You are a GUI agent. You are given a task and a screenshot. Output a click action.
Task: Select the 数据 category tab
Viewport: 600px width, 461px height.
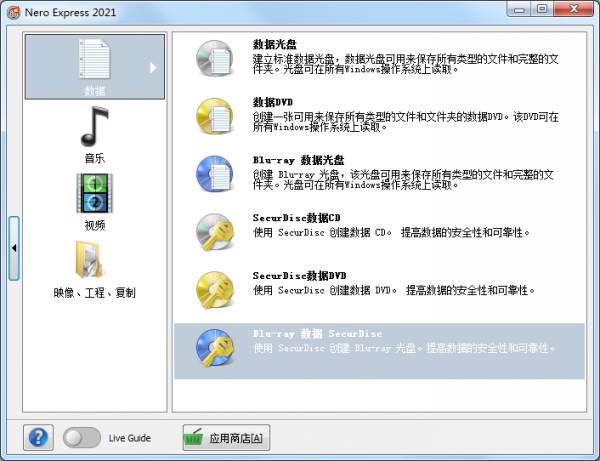coord(94,67)
